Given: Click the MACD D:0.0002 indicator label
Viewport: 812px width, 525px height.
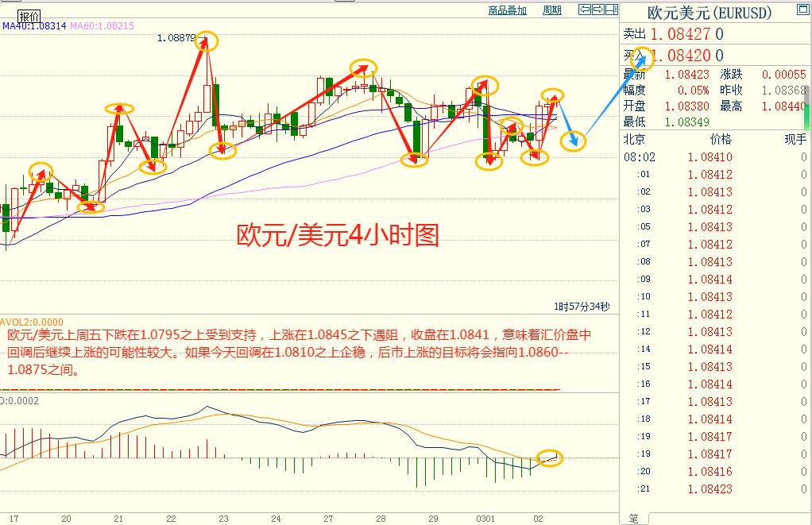Looking at the screenshot, I should 19,401.
